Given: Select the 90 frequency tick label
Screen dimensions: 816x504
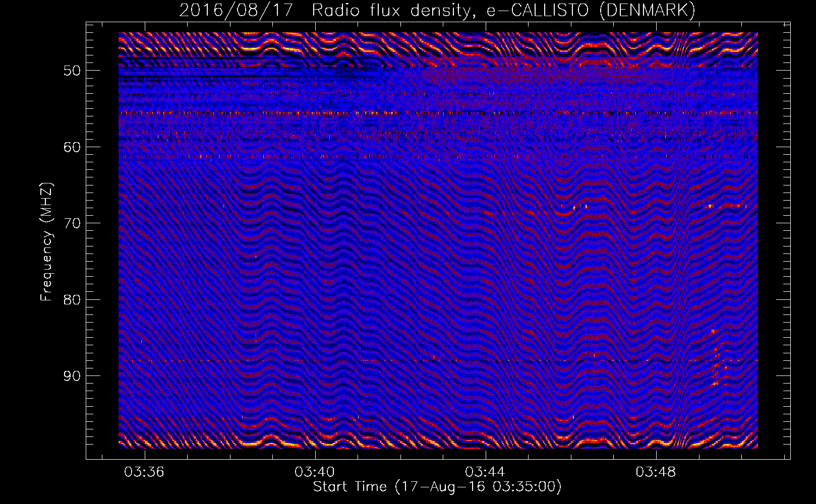Looking at the screenshot, I should click(72, 376).
